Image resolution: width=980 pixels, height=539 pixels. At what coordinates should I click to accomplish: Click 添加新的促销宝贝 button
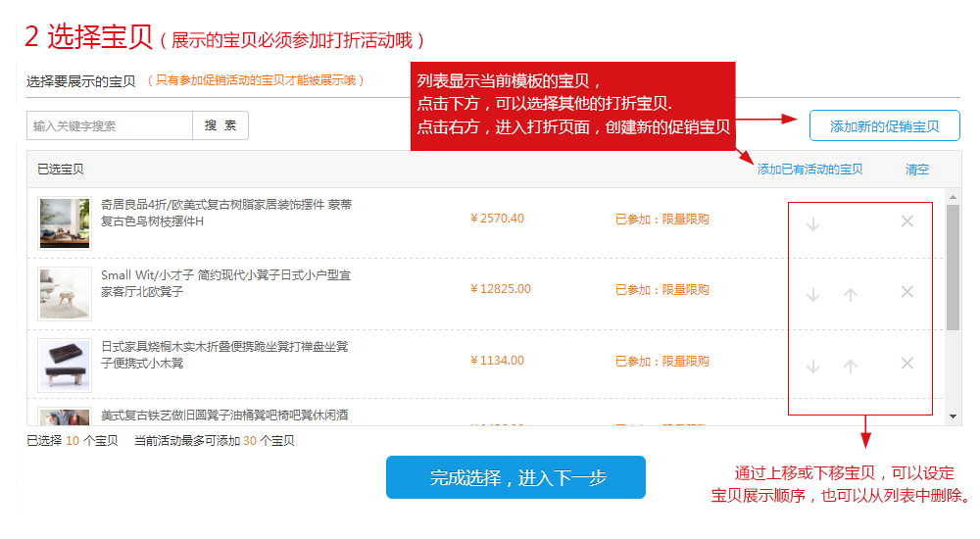(x=884, y=125)
